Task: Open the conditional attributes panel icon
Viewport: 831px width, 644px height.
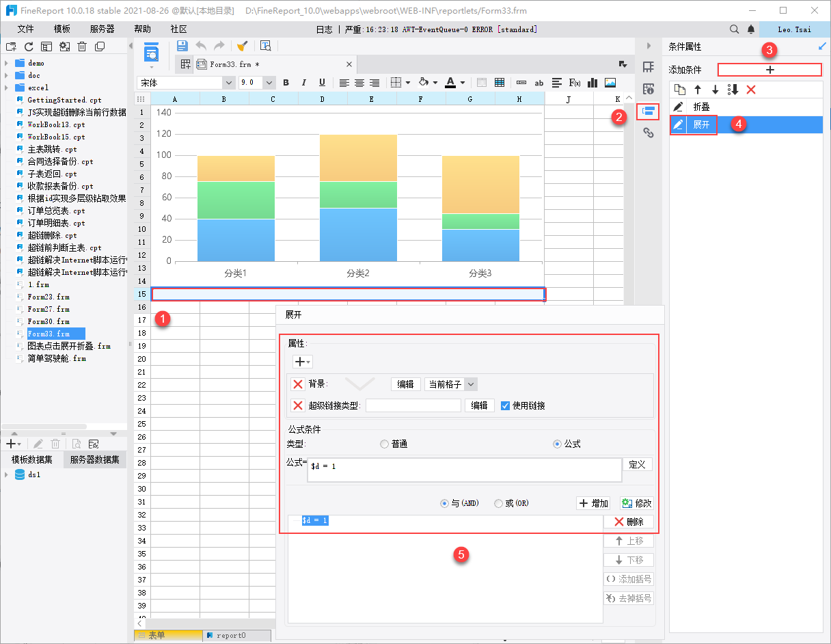Action: click(x=648, y=111)
